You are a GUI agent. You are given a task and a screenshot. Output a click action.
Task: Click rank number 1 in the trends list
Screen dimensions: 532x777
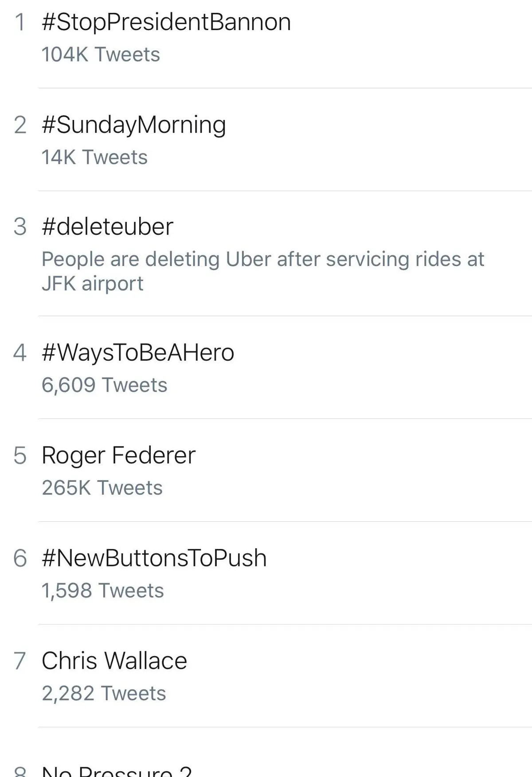(x=20, y=22)
